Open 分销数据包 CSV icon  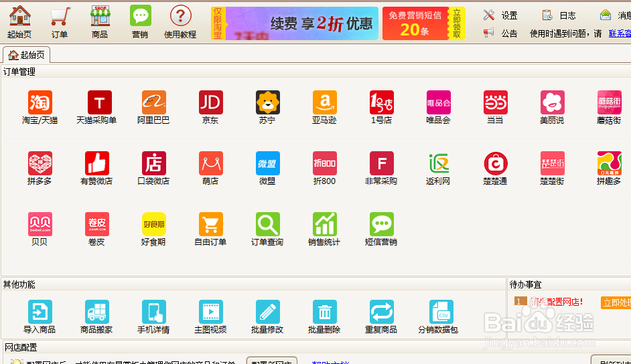tap(438, 317)
